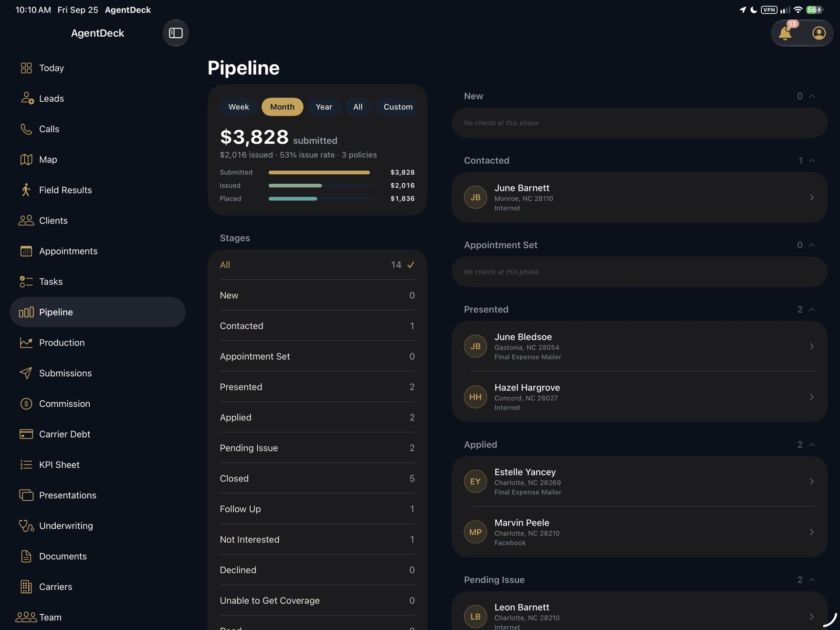Open Today from the sidebar
The image size is (840, 630).
click(97, 68)
